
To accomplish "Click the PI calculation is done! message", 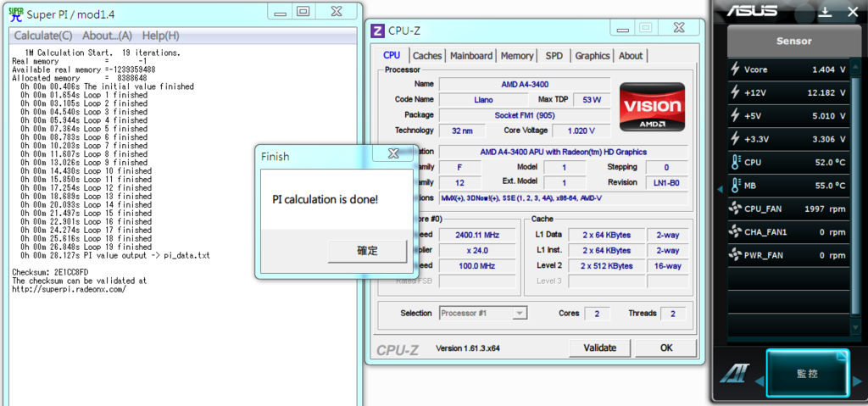I will point(325,199).
